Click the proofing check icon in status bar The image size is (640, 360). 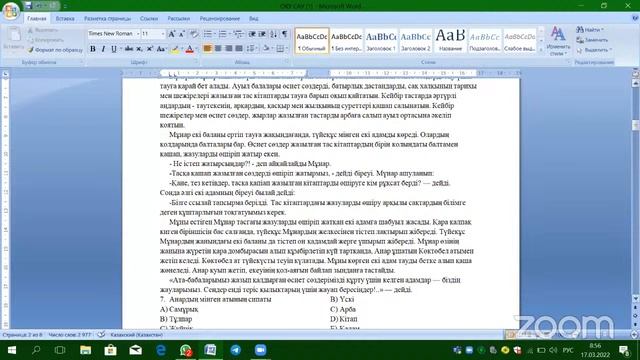coord(101,335)
